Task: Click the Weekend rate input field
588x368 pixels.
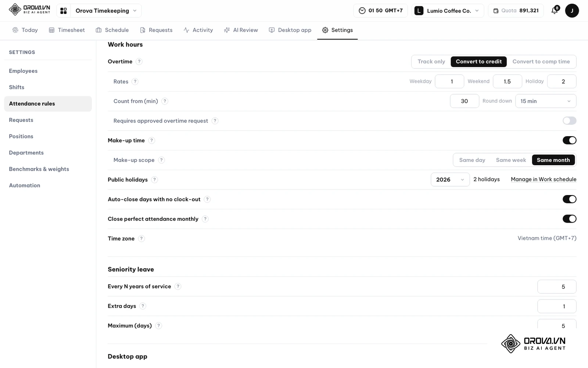Action: tap(507, 82)
